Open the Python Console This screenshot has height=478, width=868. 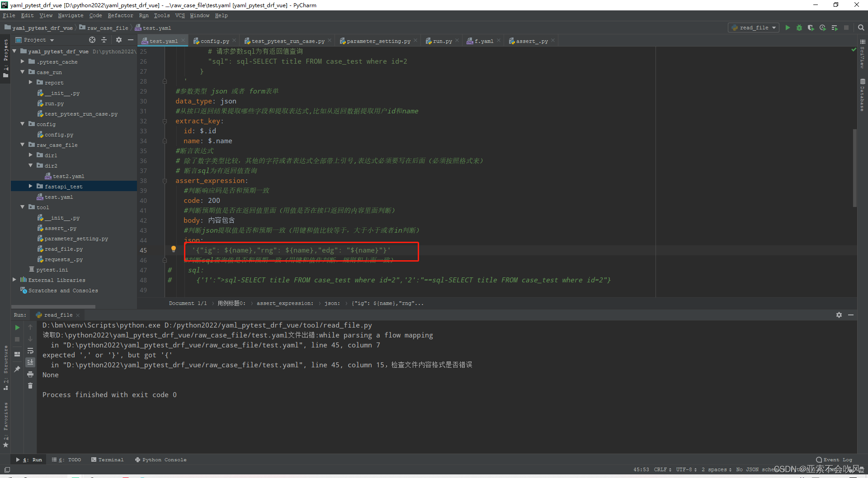160,460
